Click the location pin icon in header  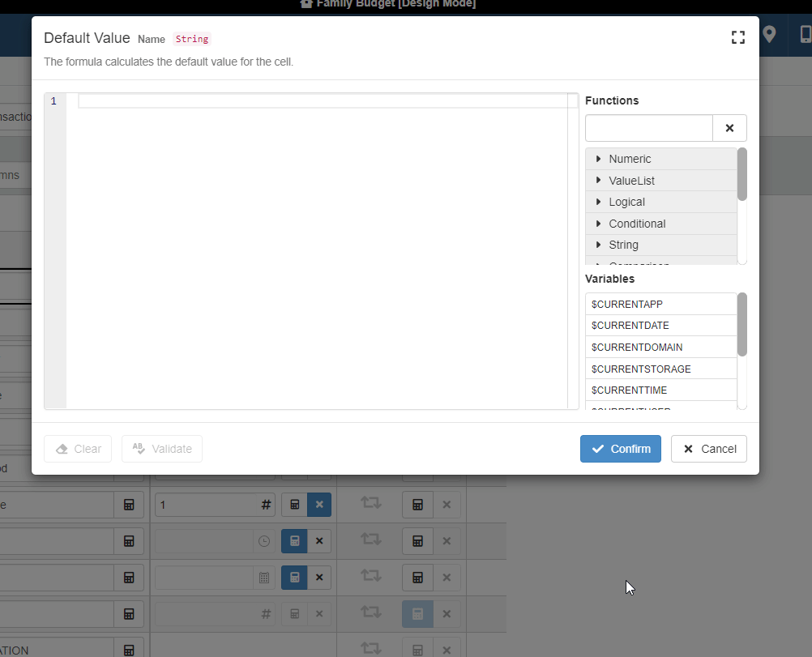tap(768, 34)
